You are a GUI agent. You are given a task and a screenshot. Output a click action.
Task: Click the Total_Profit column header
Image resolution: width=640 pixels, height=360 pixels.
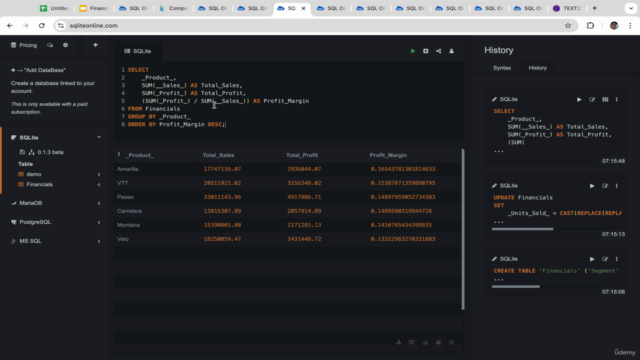point(302,155)
